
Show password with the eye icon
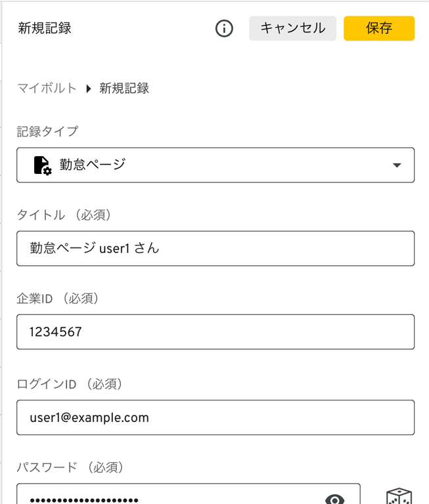[335, 499]
